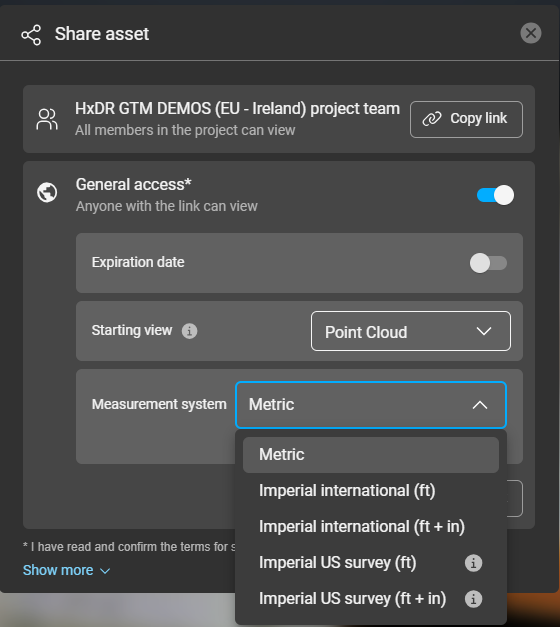Copy the project team link

click(466, 119)
